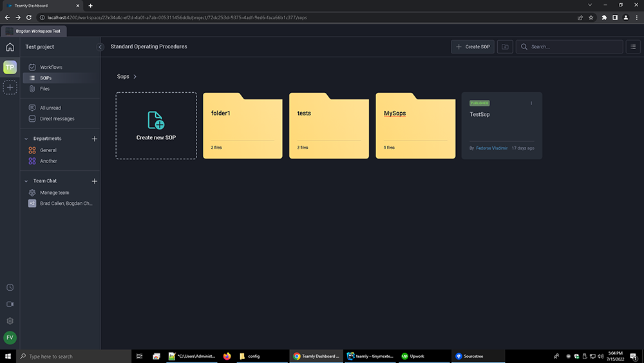The image size is (644, 363).
Task: Reload the page
Action: click(29, 17)
